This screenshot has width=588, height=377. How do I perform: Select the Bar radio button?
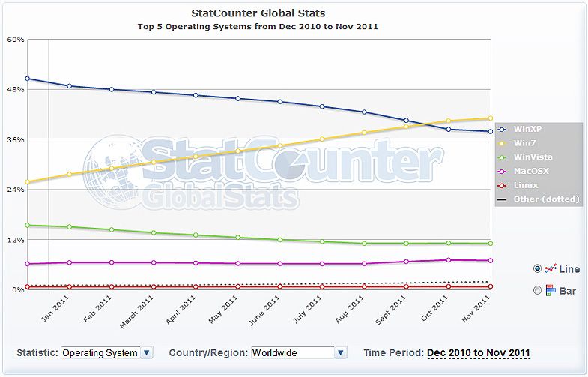tap(537, 290)
